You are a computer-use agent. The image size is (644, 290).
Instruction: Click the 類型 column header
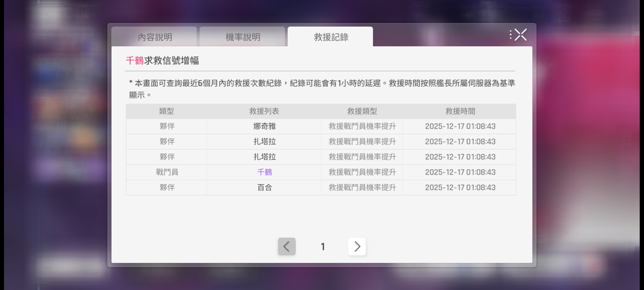(166, 111)
